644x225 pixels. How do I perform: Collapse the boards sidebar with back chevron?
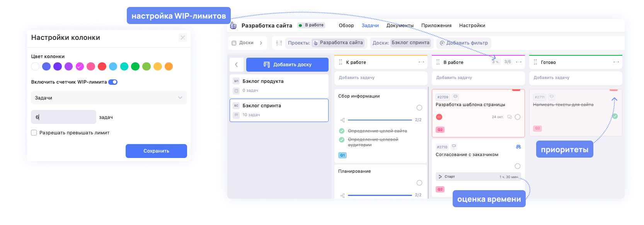pyautogui.click(x=237, y=65)
